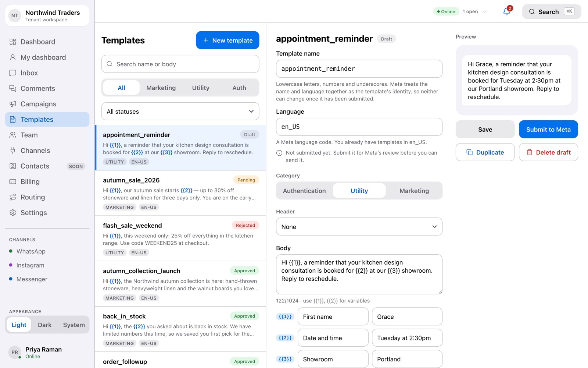Edit the Grace sample value
588x368 pixels.
[x=407, y=317]
